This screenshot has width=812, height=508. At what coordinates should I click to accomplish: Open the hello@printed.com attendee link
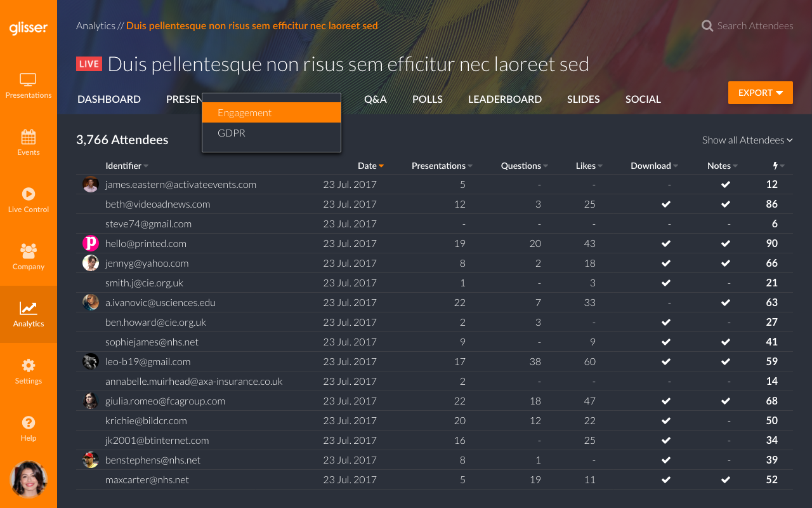145,244
